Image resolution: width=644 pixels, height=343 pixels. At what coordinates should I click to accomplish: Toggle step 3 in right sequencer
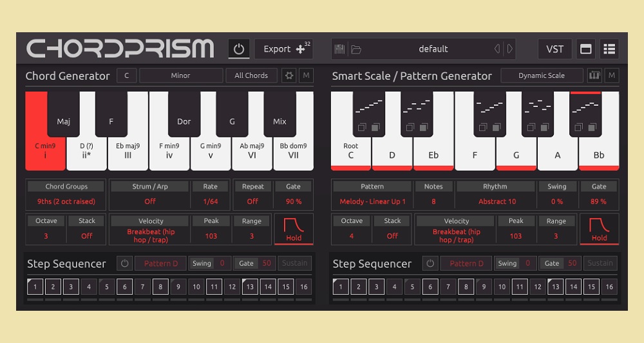pos(376,287)
